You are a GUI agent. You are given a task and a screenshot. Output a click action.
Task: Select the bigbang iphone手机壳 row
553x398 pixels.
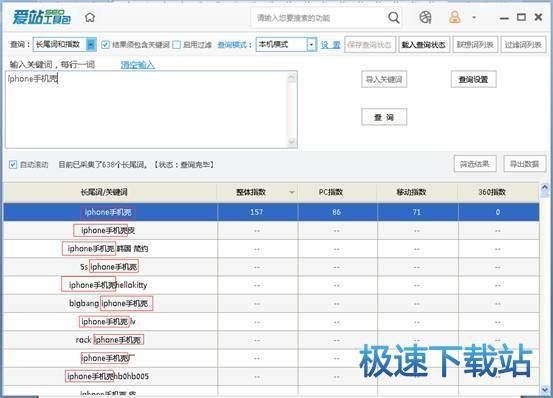[271, 304]
